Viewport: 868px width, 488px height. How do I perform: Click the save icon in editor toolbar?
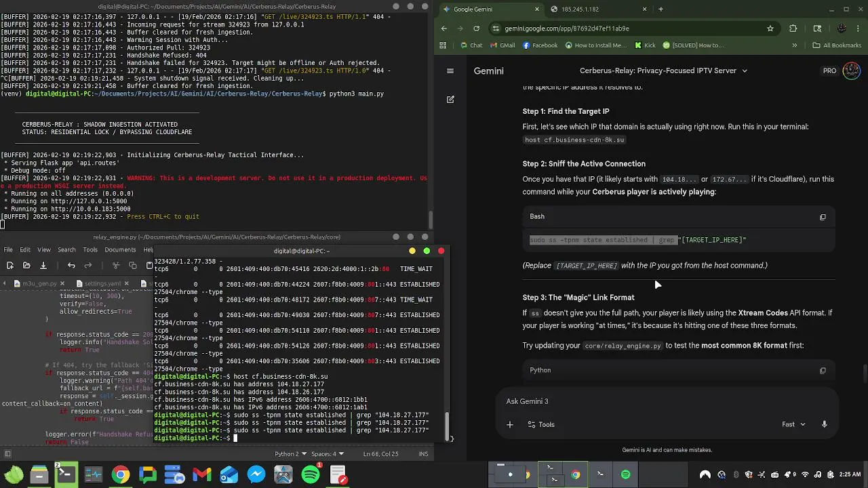(43, 265)
